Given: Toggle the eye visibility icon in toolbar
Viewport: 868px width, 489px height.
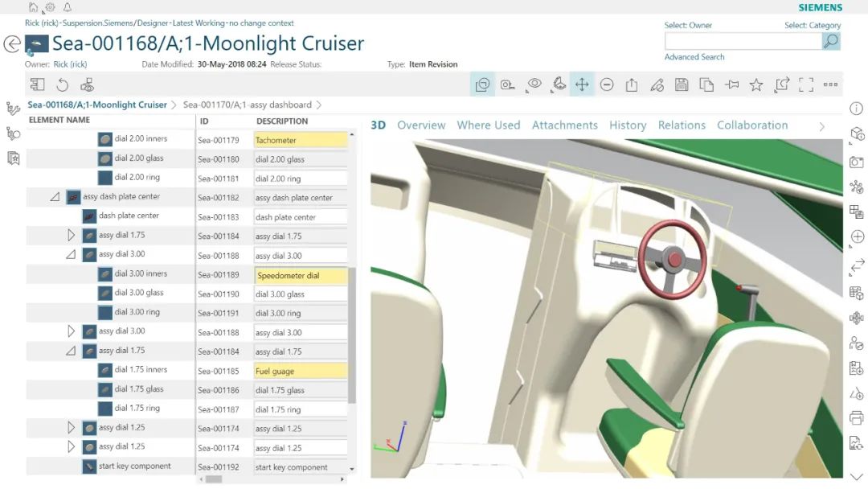Looking at the screenshot, I should [533, 84].
